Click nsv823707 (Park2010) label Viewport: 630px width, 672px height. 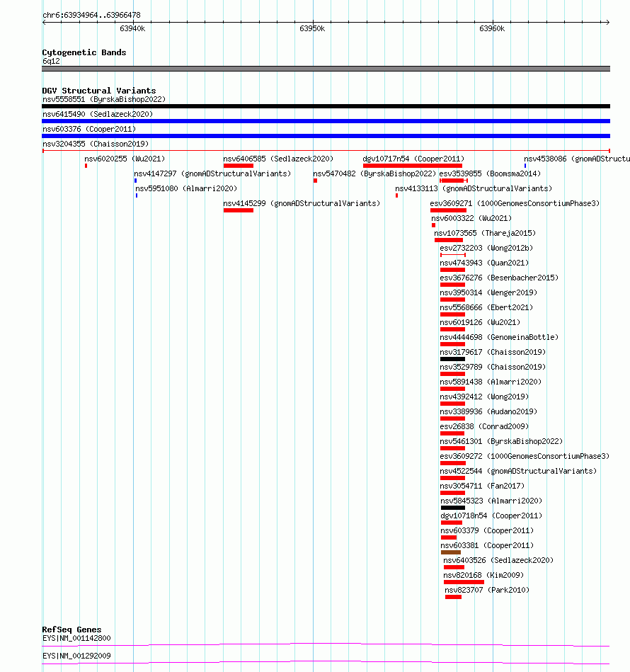(487, 590)
